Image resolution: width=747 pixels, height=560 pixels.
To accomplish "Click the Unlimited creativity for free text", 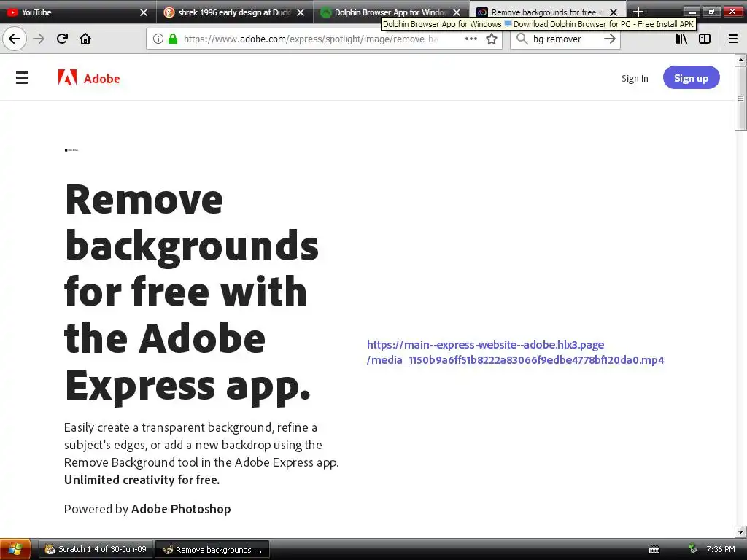I will (142, 480).
